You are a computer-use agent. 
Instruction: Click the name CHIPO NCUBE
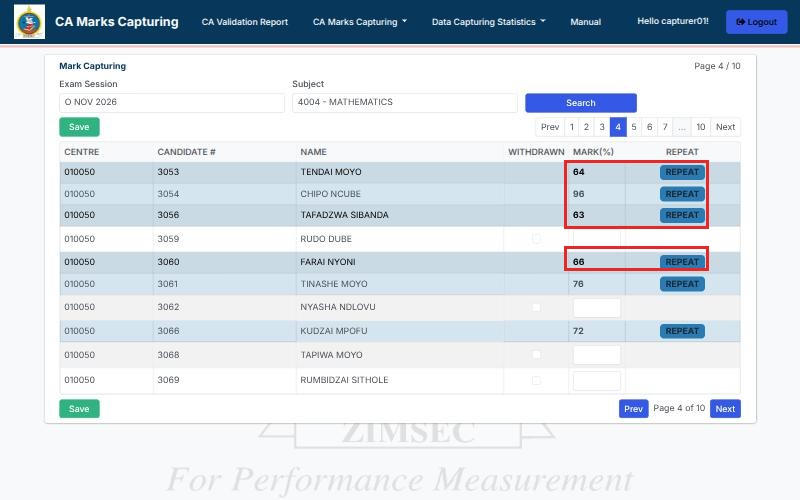330,194
